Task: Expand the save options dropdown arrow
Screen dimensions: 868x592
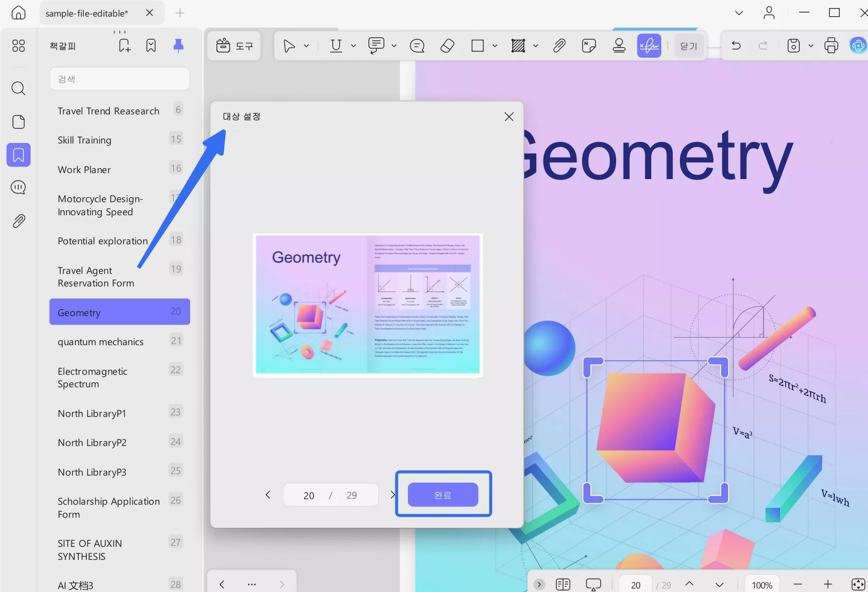Action: (x=811, y=46)
